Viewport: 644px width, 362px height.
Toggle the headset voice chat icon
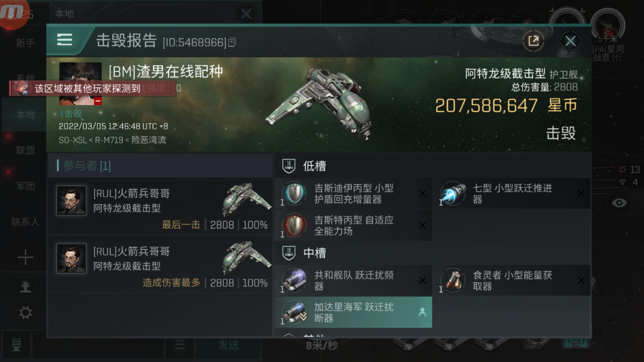coord(25,287)
